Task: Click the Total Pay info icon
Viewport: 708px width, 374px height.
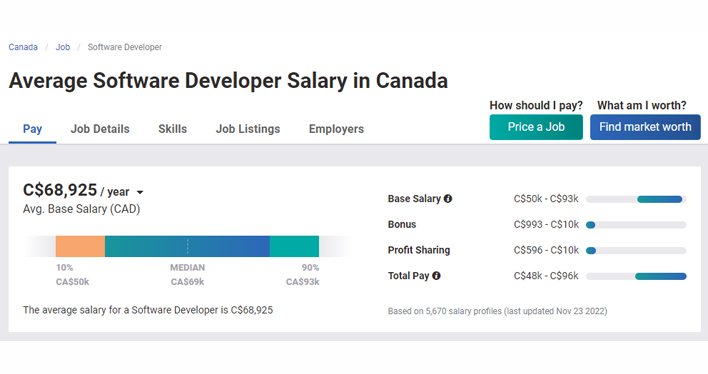Action: pos(436,276)
